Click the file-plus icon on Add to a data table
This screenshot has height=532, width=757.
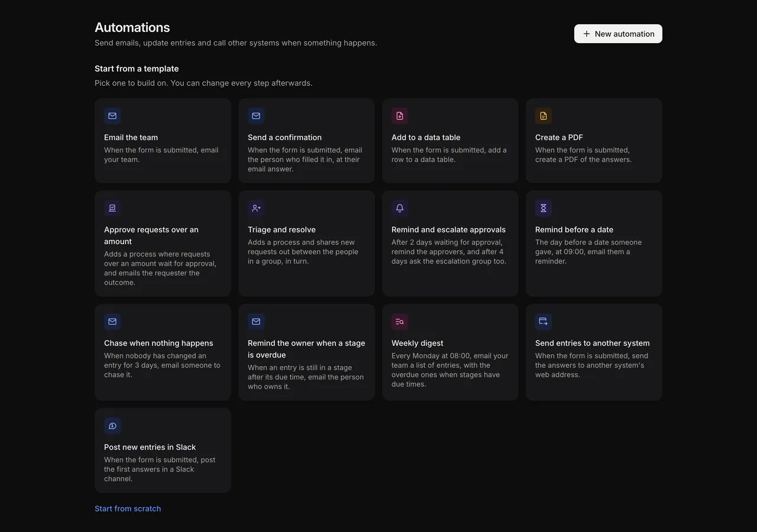point(400,116)
